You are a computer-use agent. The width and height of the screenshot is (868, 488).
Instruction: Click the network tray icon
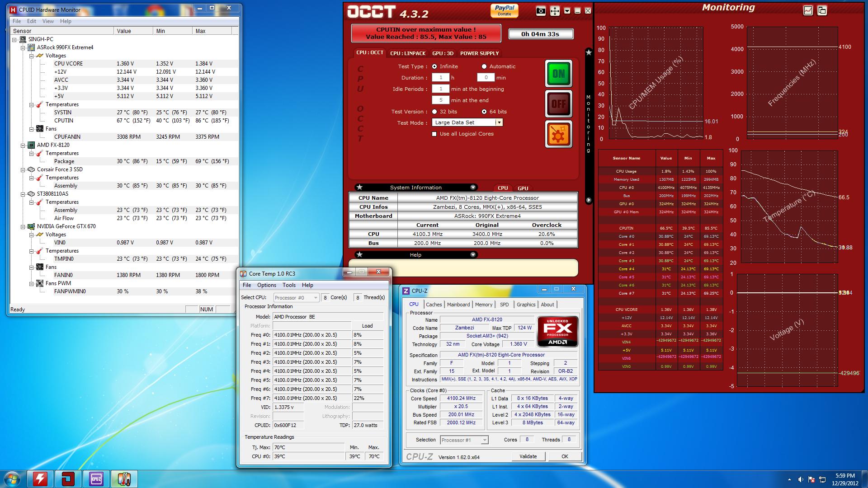coord(822,479)
